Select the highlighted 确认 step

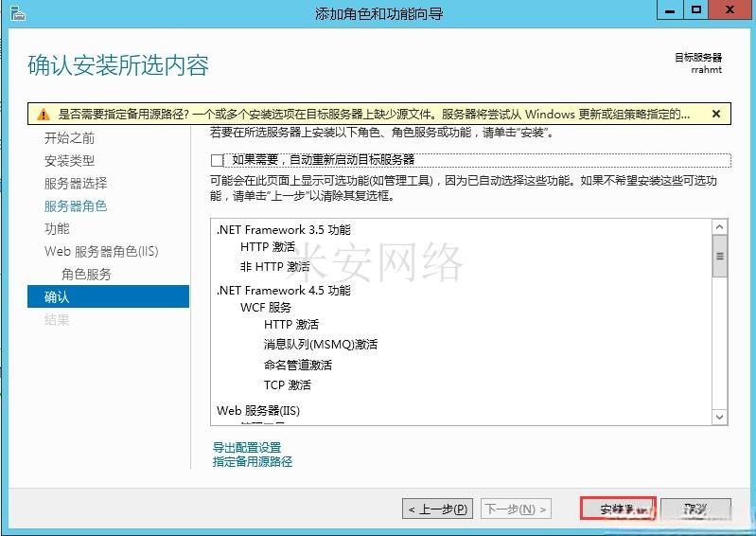pyautogui.click(x=109, y=296)
